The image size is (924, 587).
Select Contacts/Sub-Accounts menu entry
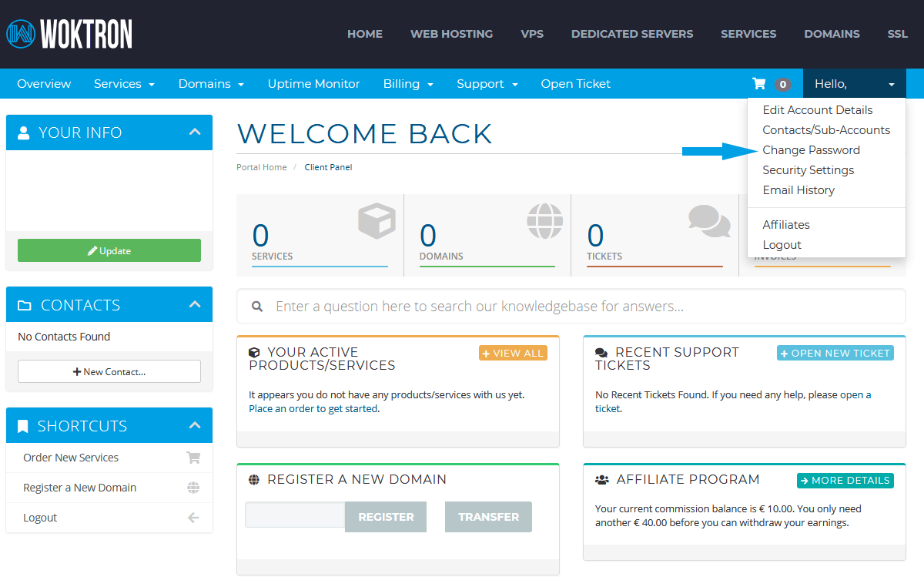(826, 130)
